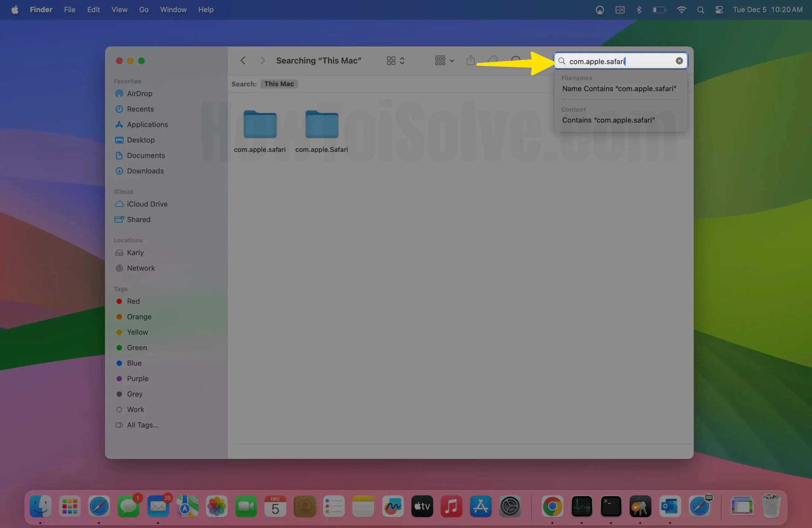Open Finder from the Dock

click(x=40, y=506)
